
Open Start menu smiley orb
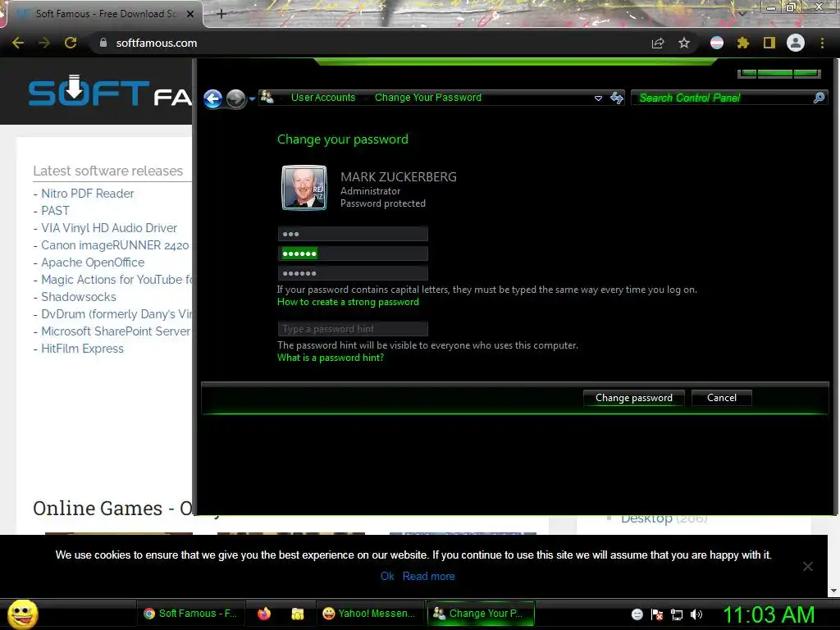[22, 614]
